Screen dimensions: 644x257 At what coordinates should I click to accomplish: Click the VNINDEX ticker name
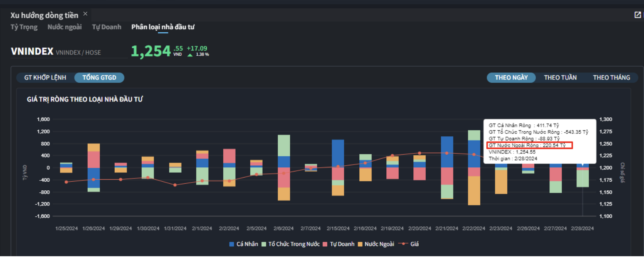32,52
